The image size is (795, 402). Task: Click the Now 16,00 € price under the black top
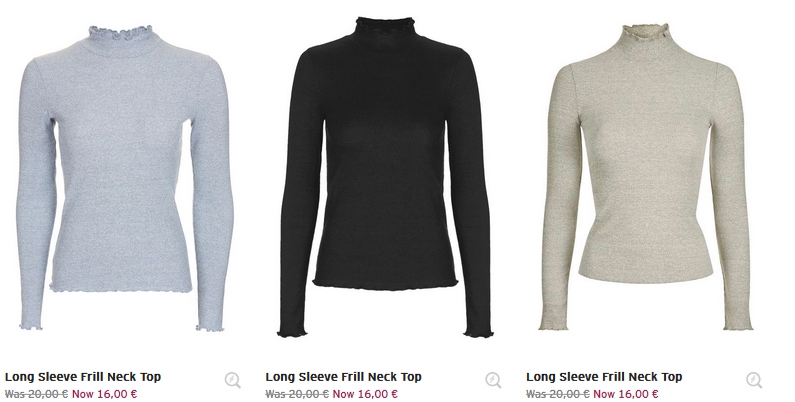[x=365, y=394]
